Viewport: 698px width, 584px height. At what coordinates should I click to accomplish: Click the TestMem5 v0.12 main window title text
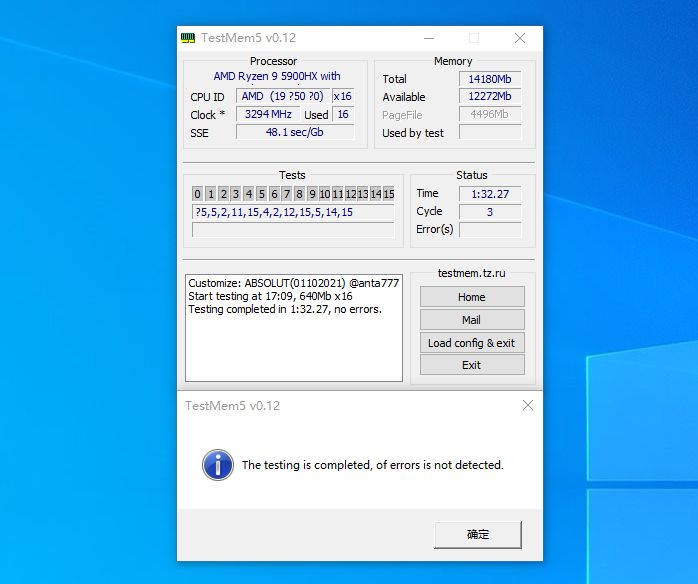pos(248,38)
